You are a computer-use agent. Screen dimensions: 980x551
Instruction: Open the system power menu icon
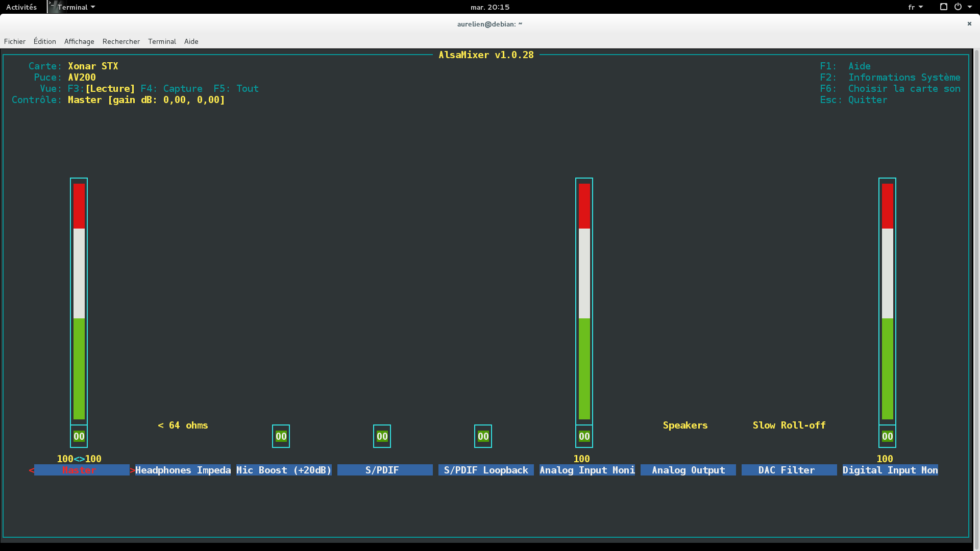click(958, 7)
